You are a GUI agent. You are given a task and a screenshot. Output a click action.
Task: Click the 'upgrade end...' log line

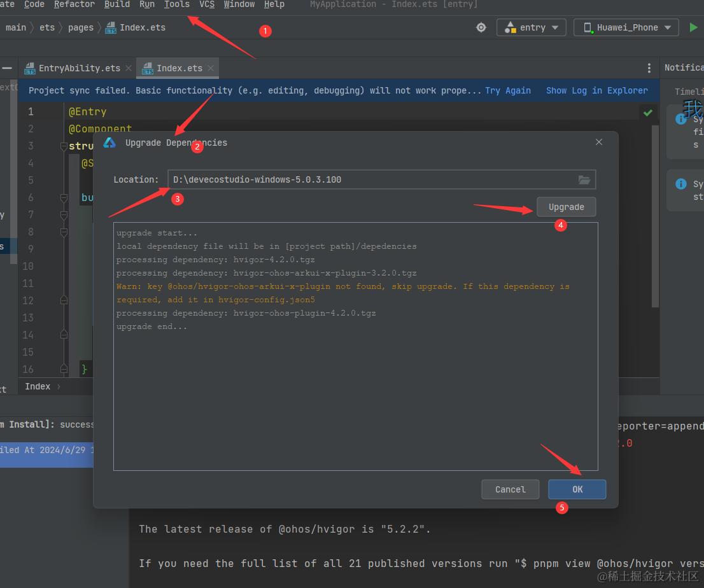tap(151, 326)
